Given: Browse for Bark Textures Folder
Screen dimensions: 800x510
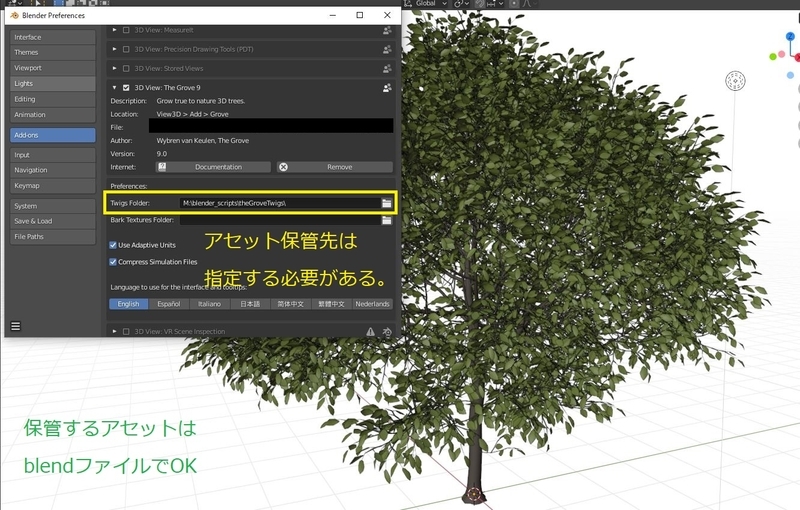Looking at the screenshot, I should pos(387,220).
